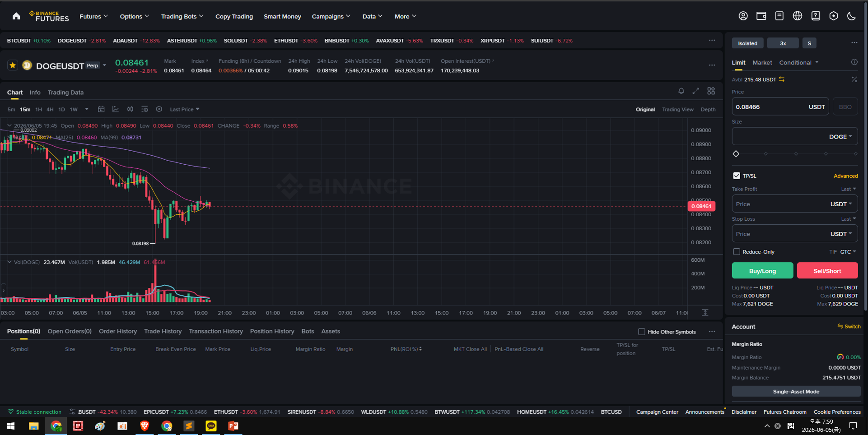The height and width of the screenshot is (435, 868).
Task: Open the Info tab
Action: tap(35, 93)
